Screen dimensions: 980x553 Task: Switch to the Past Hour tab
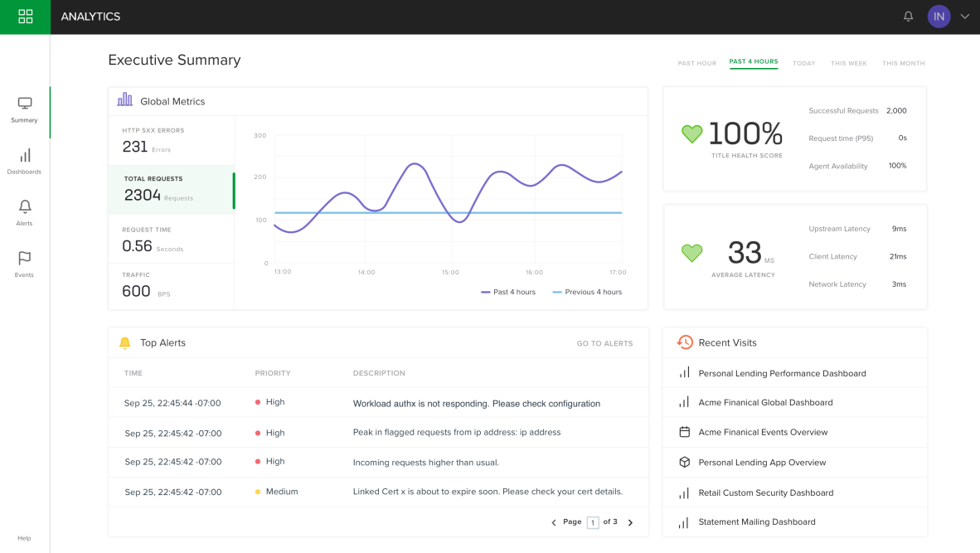point(697,63)
